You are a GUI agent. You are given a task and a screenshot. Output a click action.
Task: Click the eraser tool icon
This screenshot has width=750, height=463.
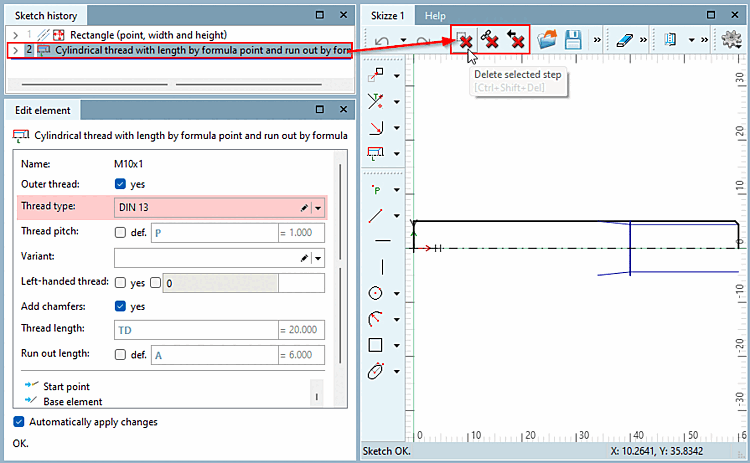[x=624, y=40]
